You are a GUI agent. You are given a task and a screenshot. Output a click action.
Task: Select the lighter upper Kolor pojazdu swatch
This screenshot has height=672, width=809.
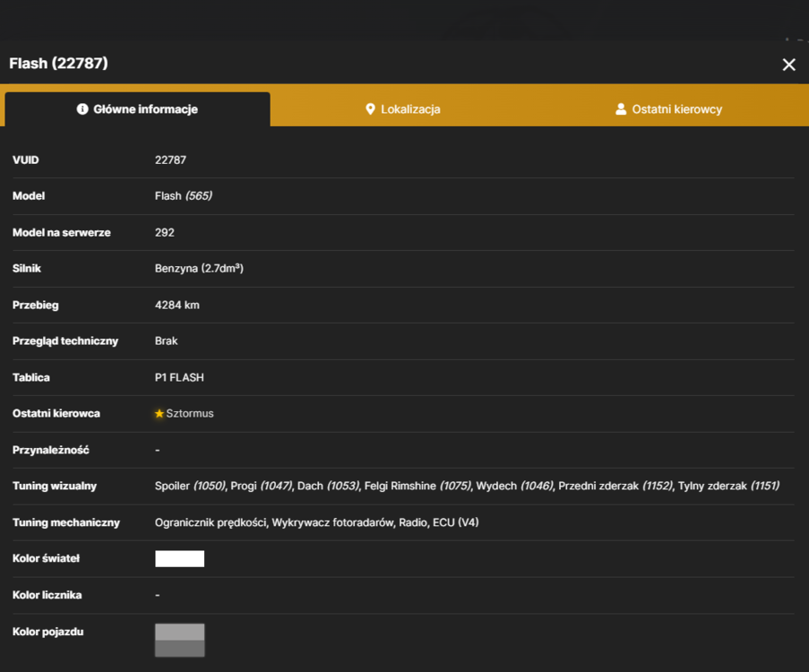[179, 633]
